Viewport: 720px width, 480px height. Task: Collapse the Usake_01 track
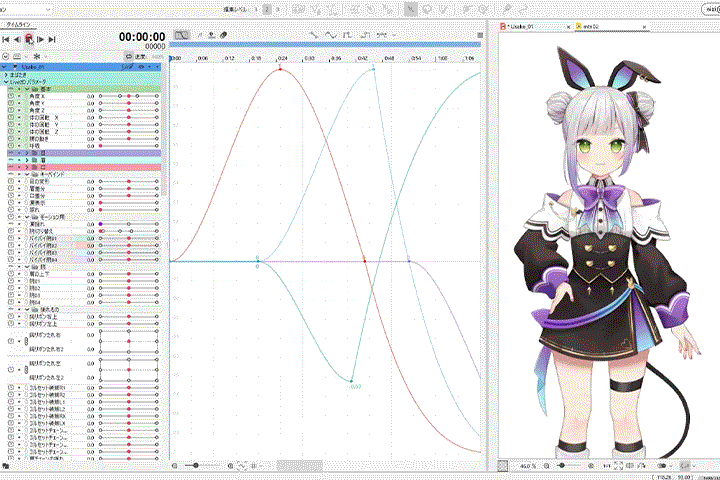(4, 67)
